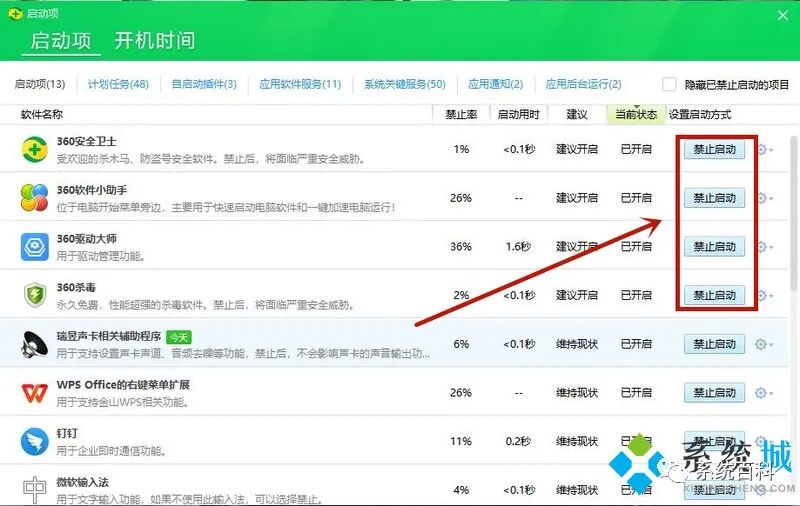Disable startup for 360安全卫士
This screenshot has width=800, height=506.
coord(714,149)
